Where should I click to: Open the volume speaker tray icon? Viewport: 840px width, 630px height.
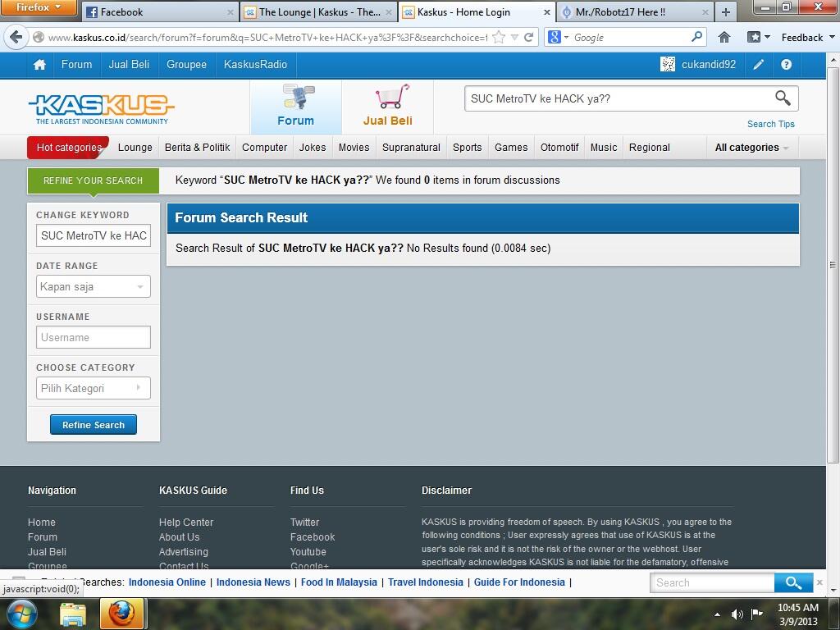click(737, 614)
